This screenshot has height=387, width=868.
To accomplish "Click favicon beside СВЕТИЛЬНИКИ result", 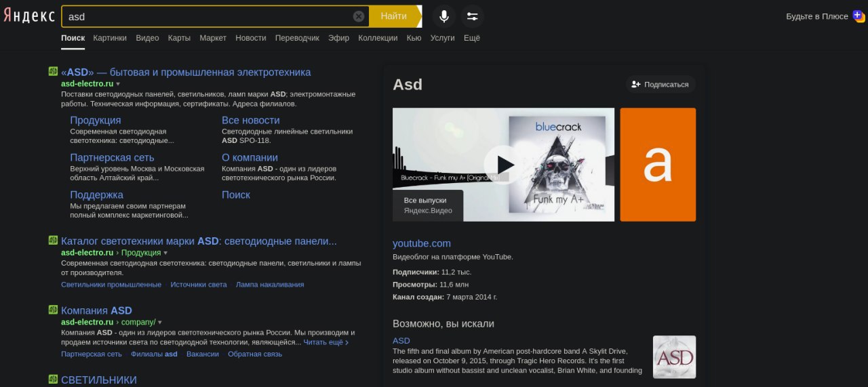I will click(x=53, y=379).
